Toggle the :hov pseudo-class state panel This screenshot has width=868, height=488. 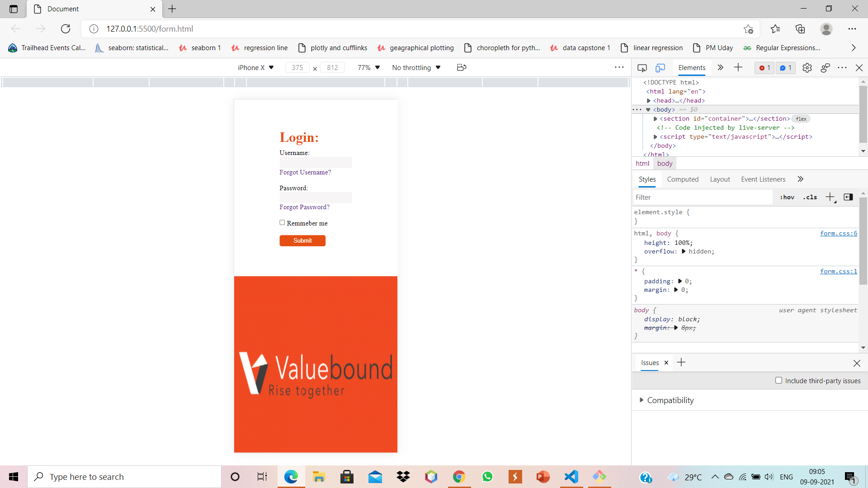click(787, 197)
